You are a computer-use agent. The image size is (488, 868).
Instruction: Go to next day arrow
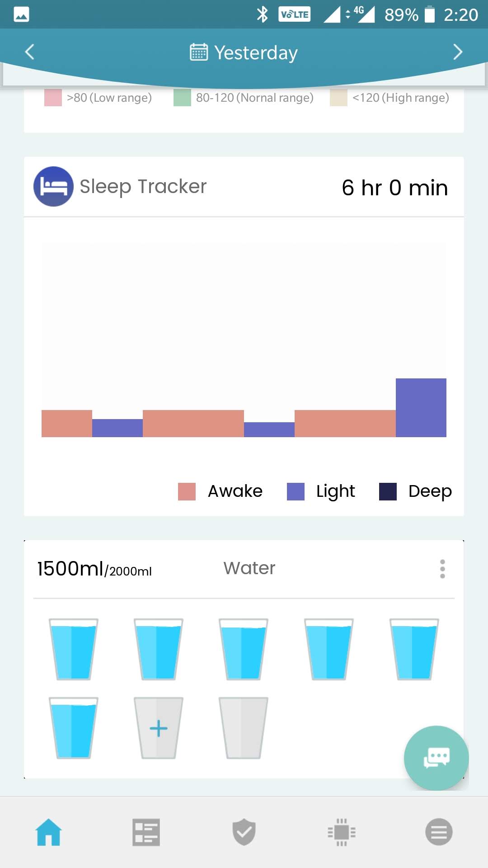coord(457,52)
